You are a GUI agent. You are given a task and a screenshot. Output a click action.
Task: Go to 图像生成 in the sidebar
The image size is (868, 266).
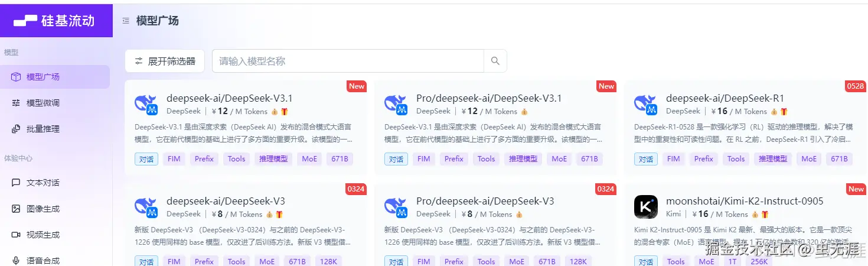click(x=55, y=209)
